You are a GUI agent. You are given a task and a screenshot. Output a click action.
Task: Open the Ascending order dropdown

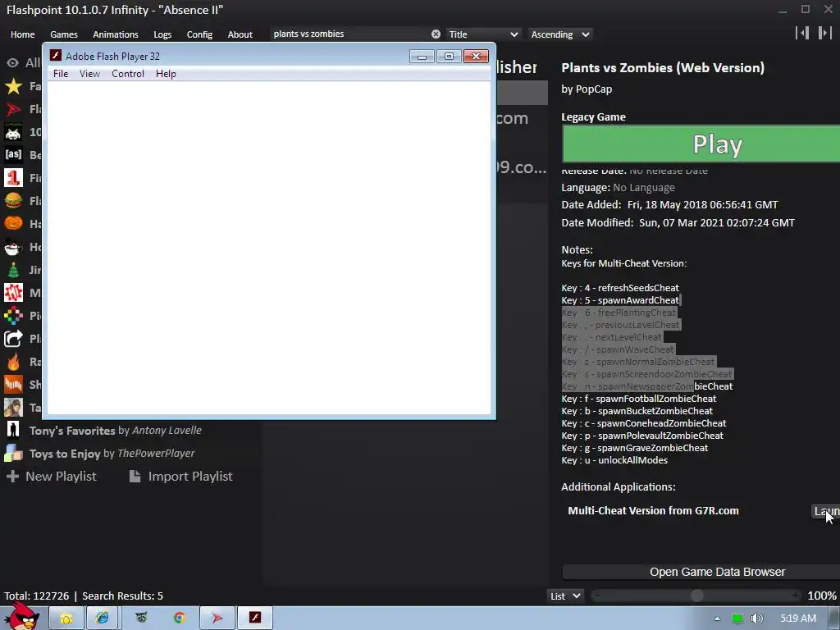(560, 34)
